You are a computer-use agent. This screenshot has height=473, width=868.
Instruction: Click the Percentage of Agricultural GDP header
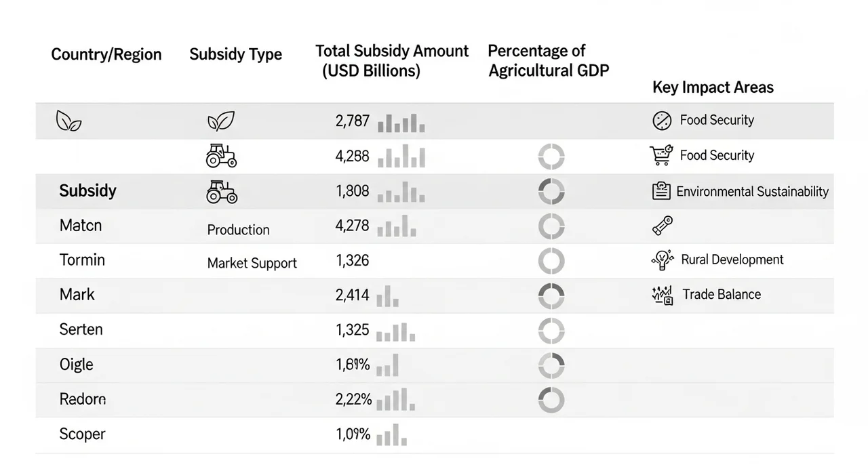coord(549,61)
